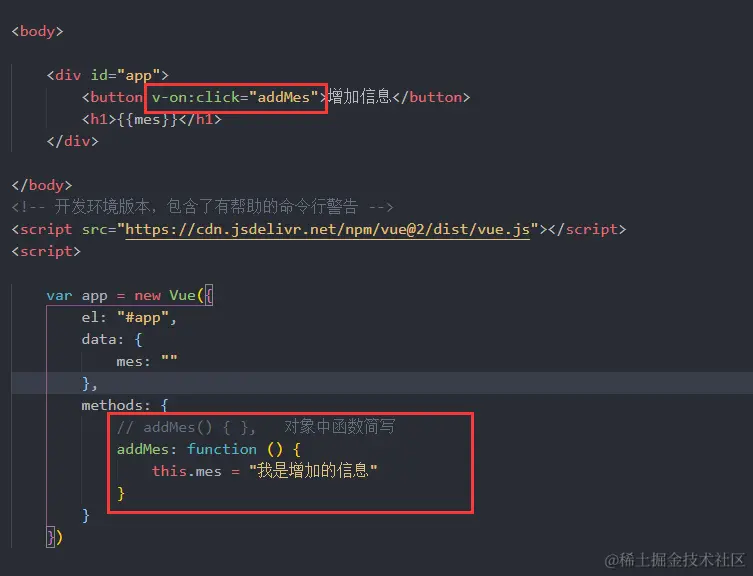The image size is (753, 576).
Task: Click the 对象中函数简写 comment text
Action: pos(340,427)
